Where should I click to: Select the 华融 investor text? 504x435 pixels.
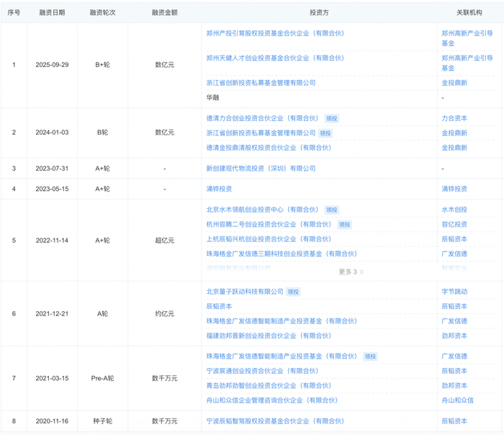(212, 97)
